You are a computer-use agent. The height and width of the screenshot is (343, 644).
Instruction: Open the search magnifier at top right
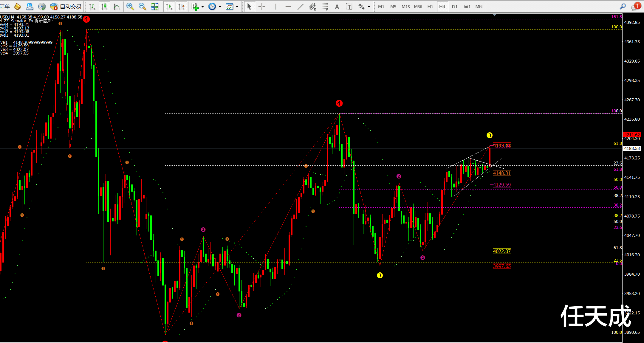pyautogui.click(x=623, y=7)
